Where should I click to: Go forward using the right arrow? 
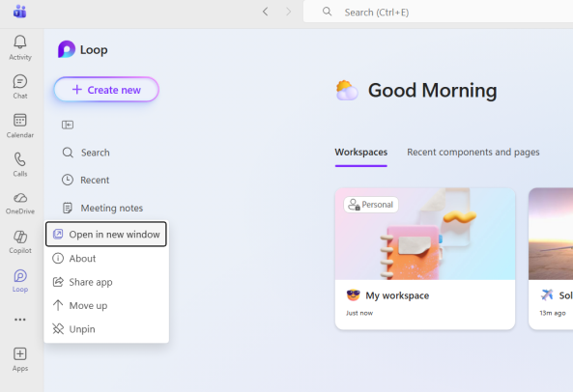(288, 12)
